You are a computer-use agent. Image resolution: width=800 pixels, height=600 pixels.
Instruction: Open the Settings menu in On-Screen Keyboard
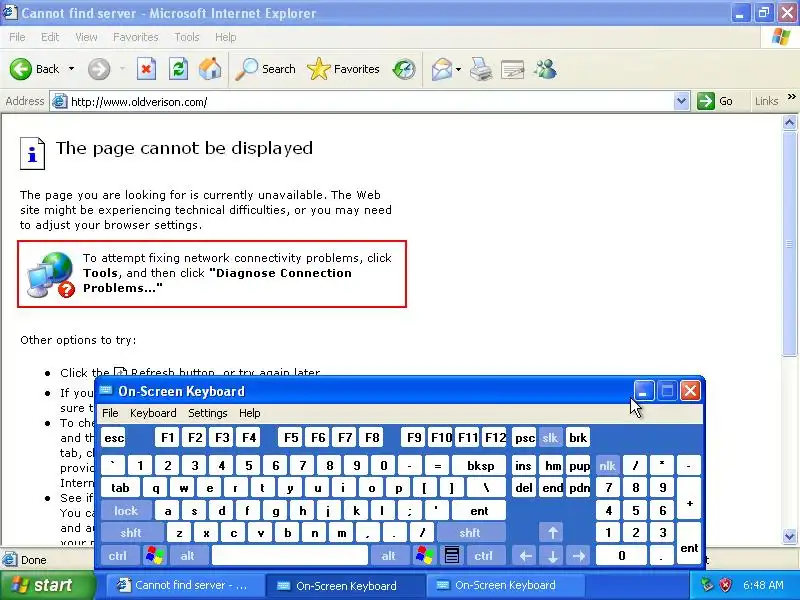coord(208,413)
